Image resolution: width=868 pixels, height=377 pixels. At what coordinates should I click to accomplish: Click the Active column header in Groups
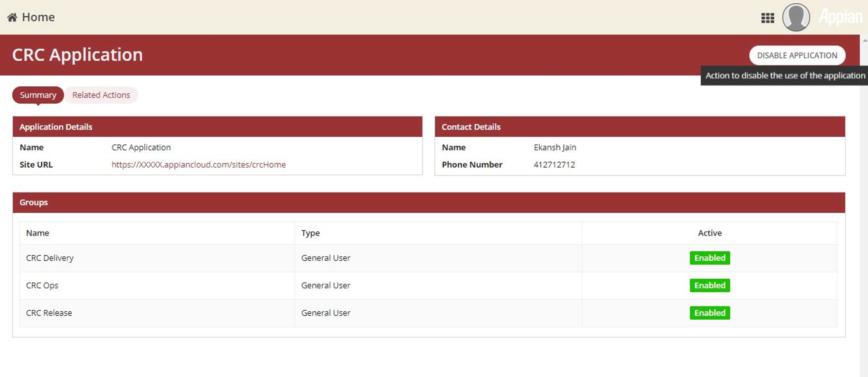point(710,233)
